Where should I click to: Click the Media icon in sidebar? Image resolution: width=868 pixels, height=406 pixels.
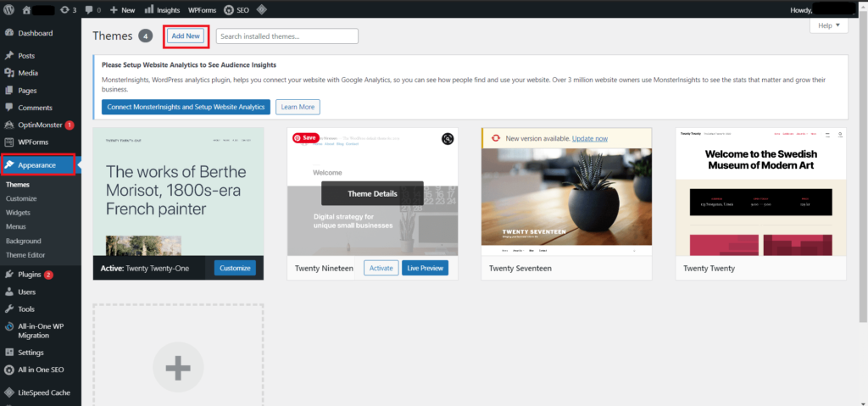[x=8, y=73]
